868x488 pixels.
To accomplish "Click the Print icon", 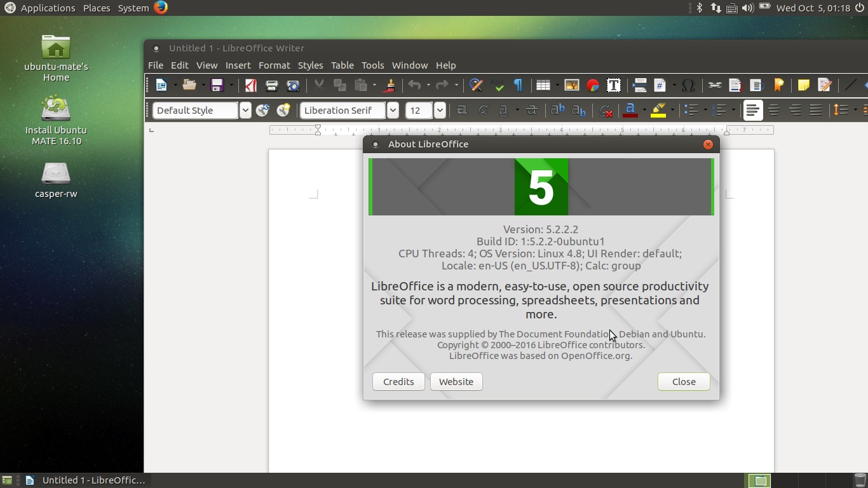I will click(272, 85).
